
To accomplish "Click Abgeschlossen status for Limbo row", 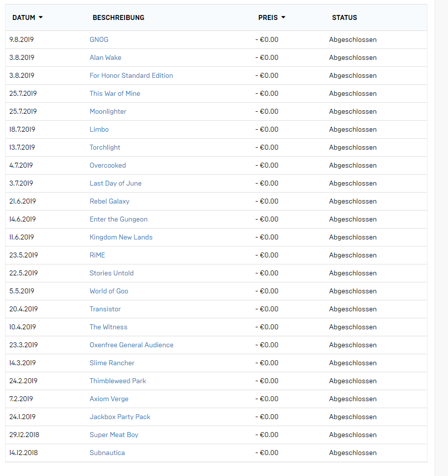I will 353,129.
